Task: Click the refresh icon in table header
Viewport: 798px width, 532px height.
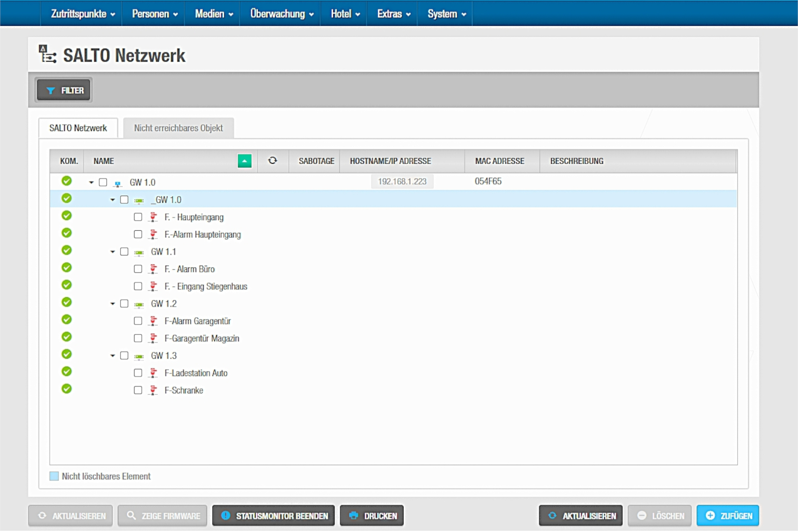Action: [272, 161]
